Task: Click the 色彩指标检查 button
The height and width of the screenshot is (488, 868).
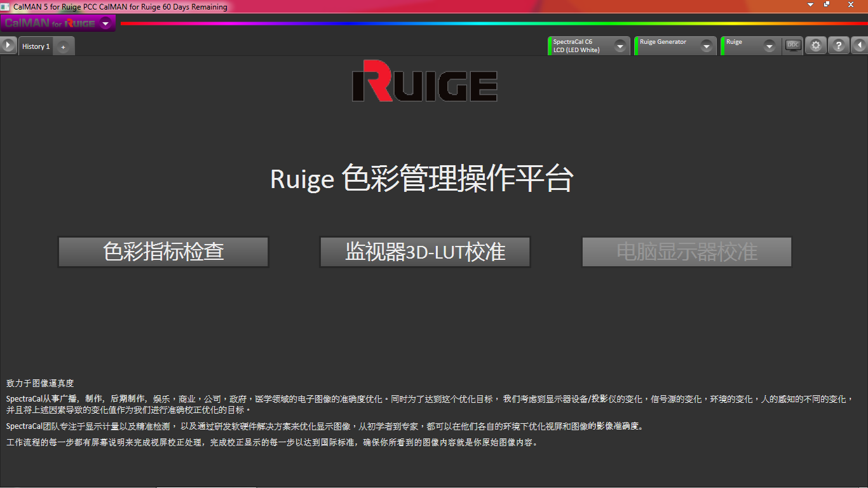Action: coord(163,252)
